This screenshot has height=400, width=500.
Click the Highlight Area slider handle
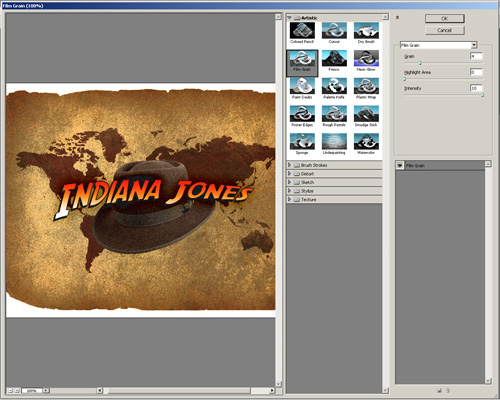click(x=405, y=79)
